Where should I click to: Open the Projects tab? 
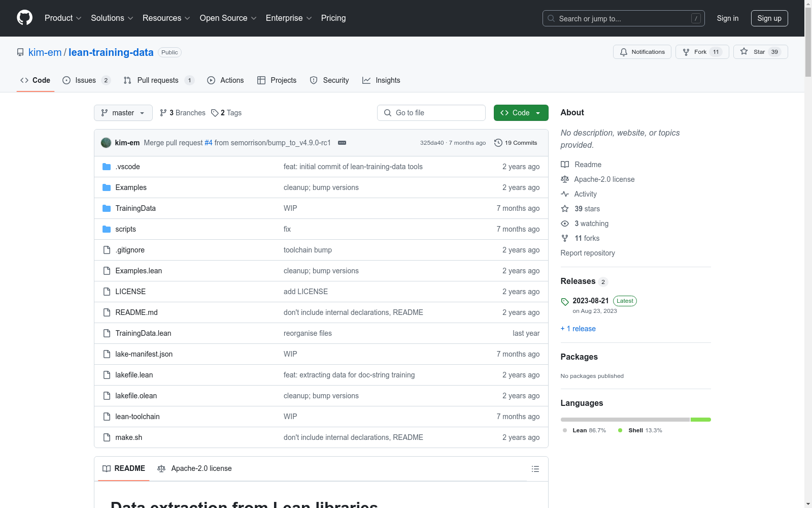click(277, 80)
